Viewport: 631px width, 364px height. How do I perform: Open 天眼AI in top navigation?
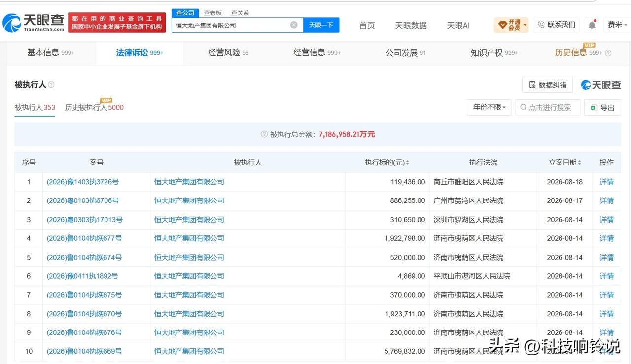458,25
